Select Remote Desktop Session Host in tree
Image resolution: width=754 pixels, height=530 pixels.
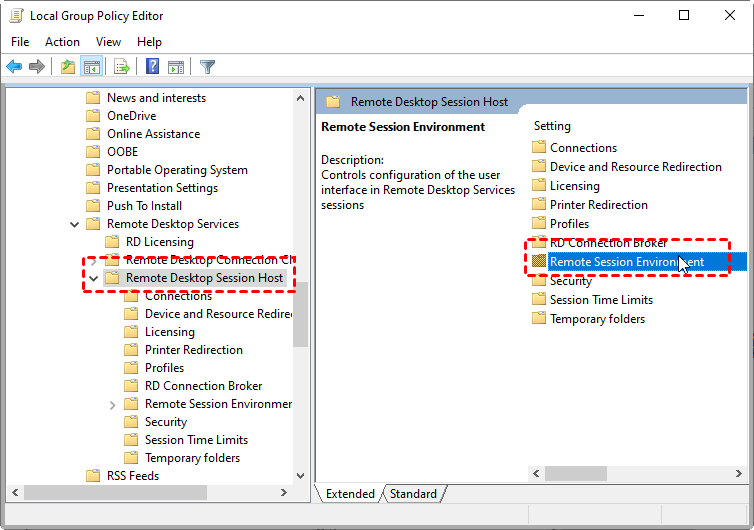click(204, 278)
